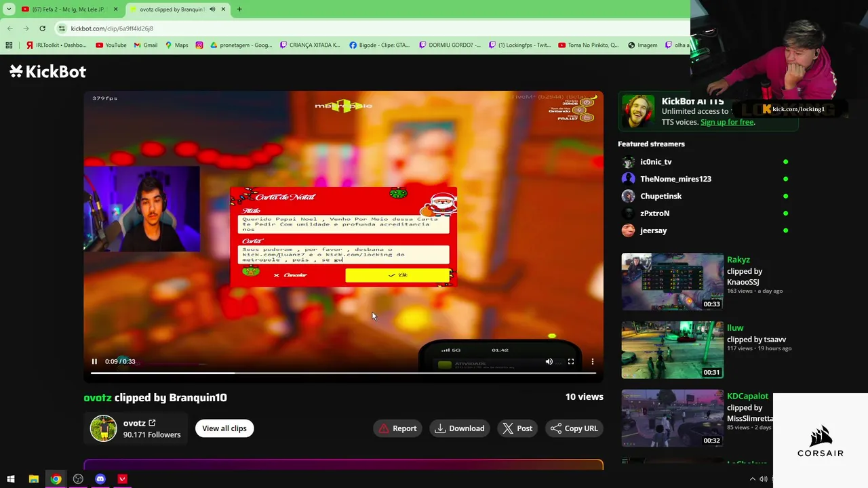Open the Lockingfps Twitch bookmark
The height and width of the screenshot is (488, 868).
click(519, 45)
